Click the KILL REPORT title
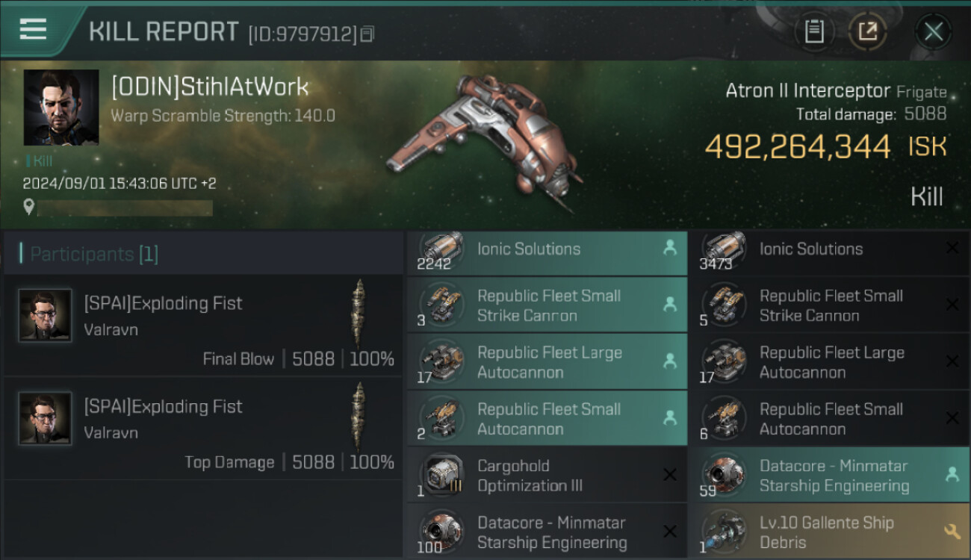971x560 pixels. (164, 32)
